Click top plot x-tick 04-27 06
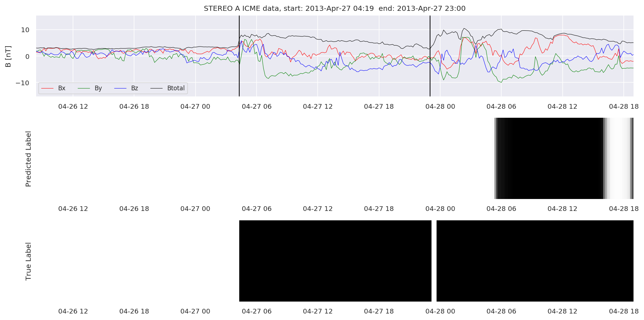This screenshot has height=320, width=644. [257, 107]
